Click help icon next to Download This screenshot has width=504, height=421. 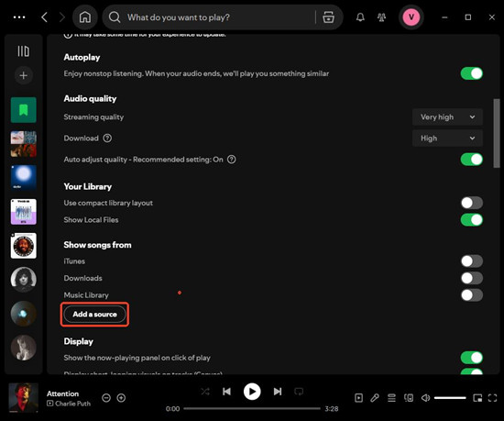[x=107, y=138]
